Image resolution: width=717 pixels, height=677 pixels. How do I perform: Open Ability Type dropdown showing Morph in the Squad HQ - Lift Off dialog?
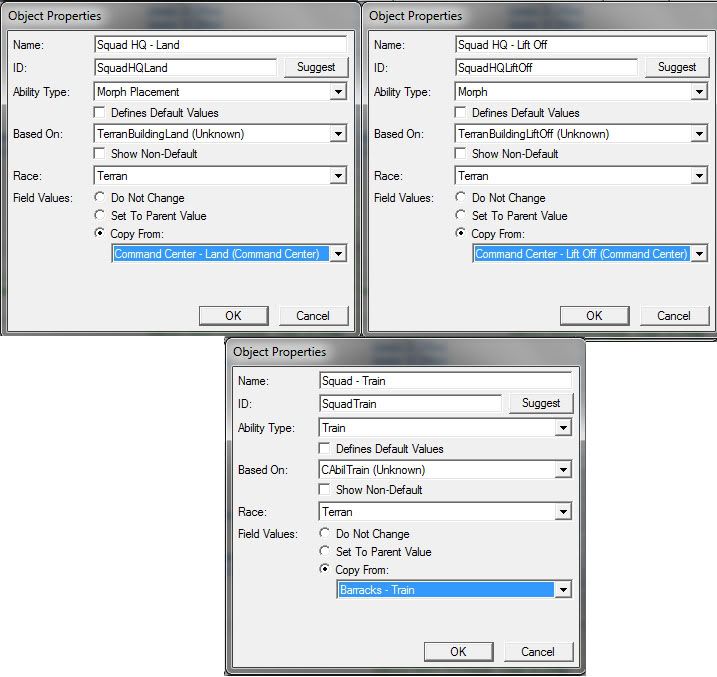(699, 92)
